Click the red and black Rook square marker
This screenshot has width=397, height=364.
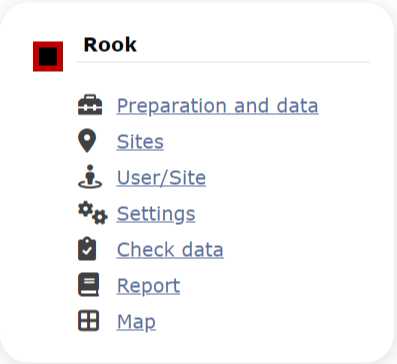tap(48, 56)
